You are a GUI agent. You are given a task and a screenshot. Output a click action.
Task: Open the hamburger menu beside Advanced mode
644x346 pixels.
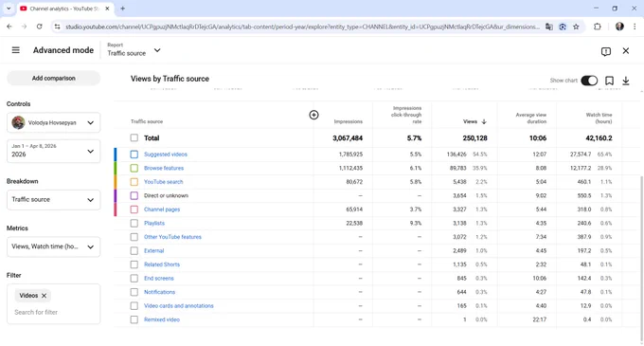(15, 50)
